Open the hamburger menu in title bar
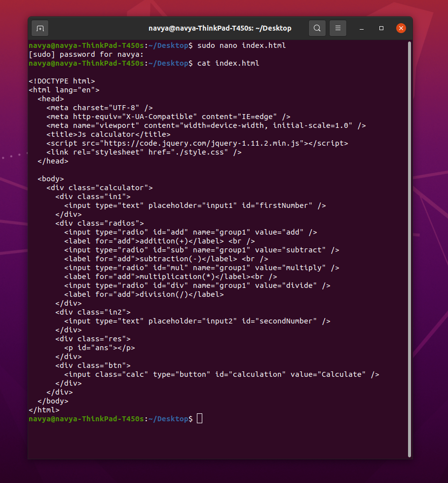Image resolution: width=448 pixels, height=483 pixels. click(x=337, y=28)
